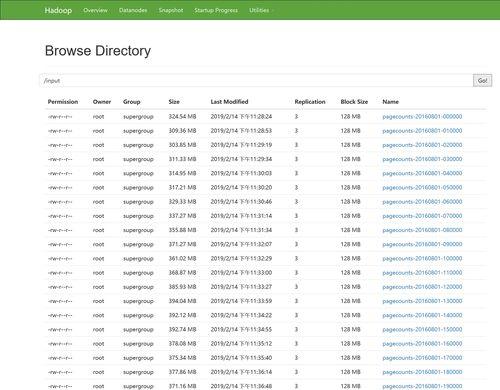Screen dimensions: 500x390
Task: Select the 368.87 MB size cell
Action: 182,273
